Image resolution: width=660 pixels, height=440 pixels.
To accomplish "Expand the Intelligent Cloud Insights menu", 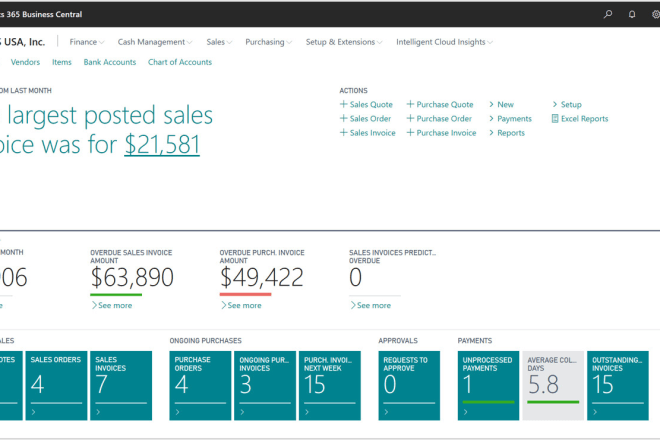I will [x=444, y=42].
